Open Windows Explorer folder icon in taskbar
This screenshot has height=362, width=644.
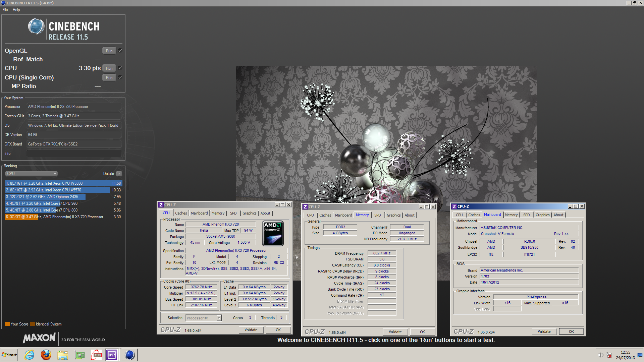tap(63, 355)
